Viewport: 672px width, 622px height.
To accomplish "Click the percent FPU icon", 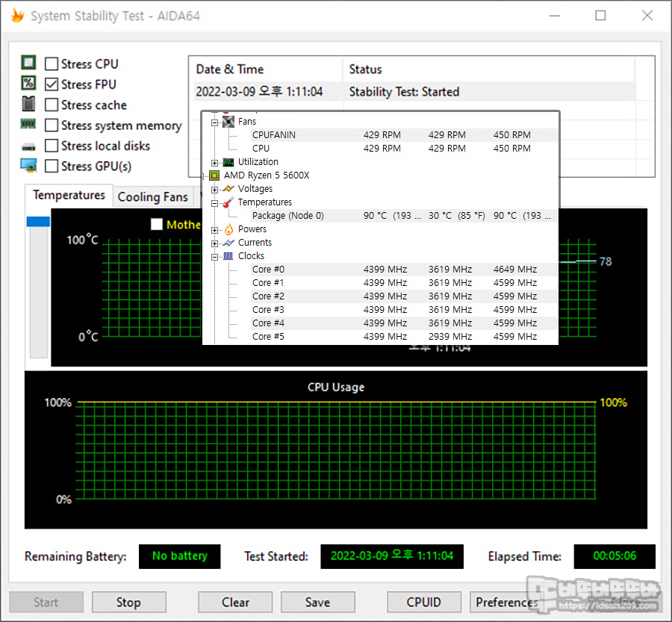I will coord(28,83).
